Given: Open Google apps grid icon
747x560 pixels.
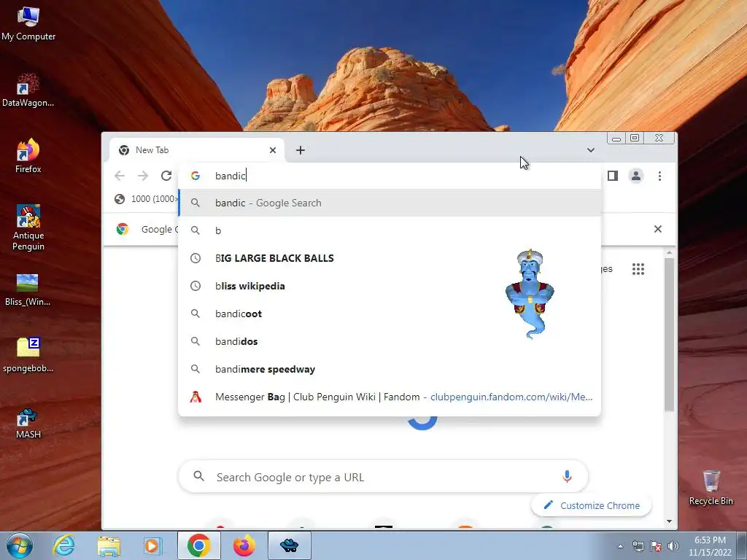Looking at the screenshot, I should [x=638, y=269].
